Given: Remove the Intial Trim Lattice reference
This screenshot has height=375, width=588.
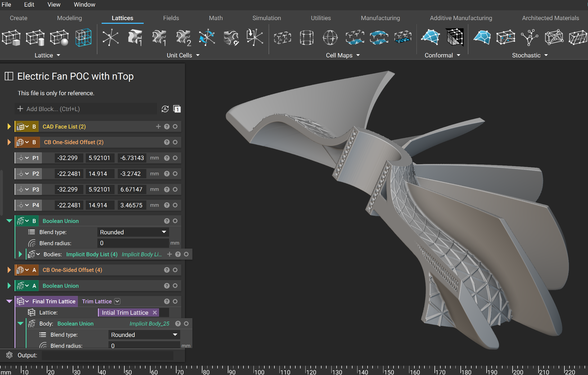Looking at the screenshot, I should [155, 312].
